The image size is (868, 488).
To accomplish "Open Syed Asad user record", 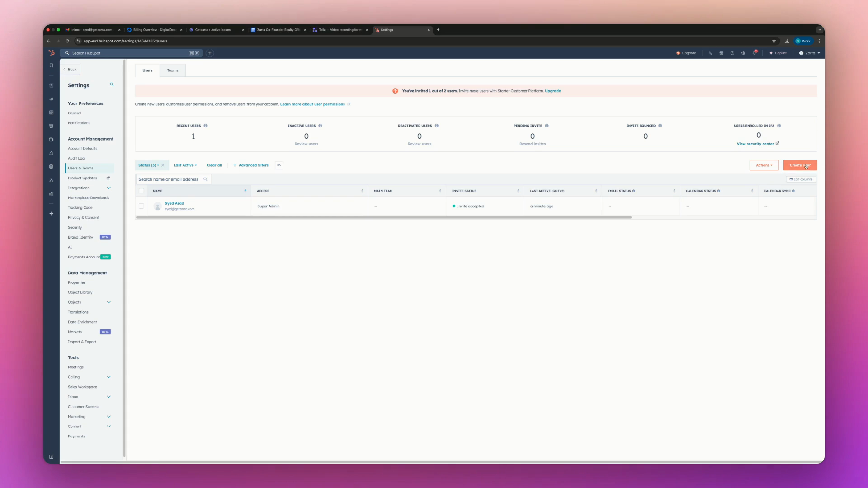I will pyautogui.click(x=175, y=203).
